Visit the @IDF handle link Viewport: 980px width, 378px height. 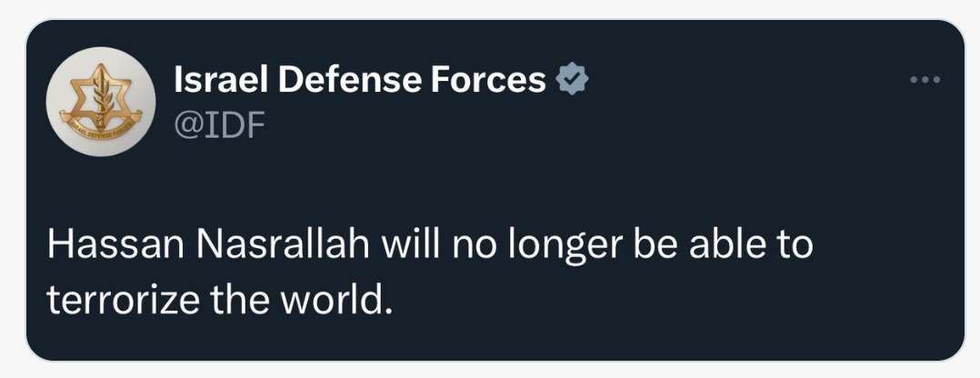click(x=219, y=125)
